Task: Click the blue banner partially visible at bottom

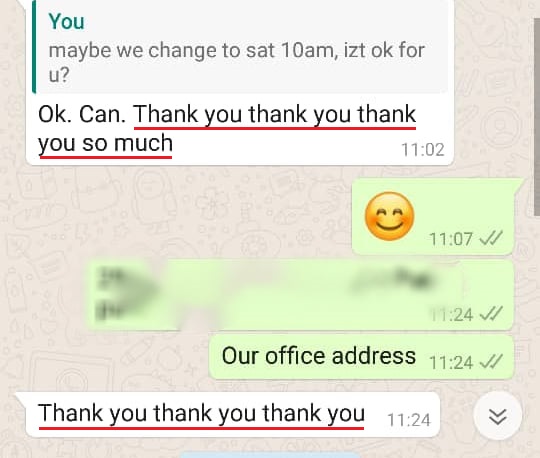Action: point(270,455)
